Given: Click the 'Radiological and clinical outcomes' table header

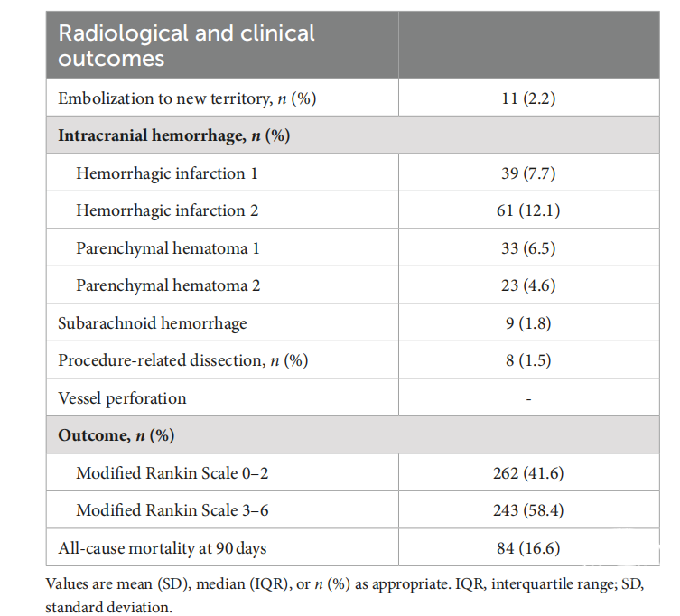Looking at the screenshot, I should (187, 46).
